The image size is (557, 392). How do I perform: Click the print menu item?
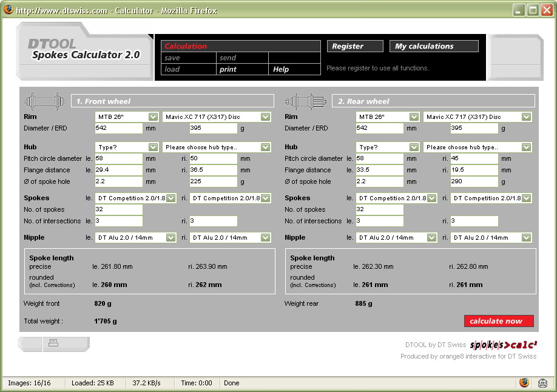tap(228, 69)
